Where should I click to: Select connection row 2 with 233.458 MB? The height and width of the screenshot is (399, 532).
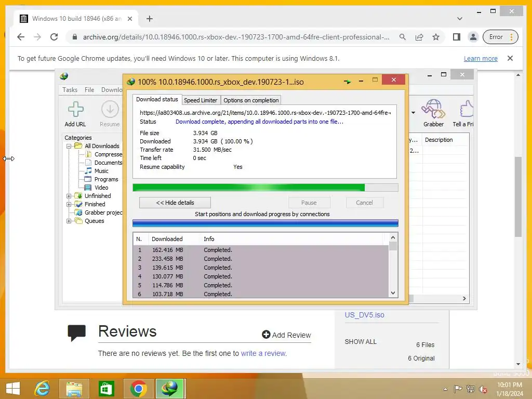261,259
